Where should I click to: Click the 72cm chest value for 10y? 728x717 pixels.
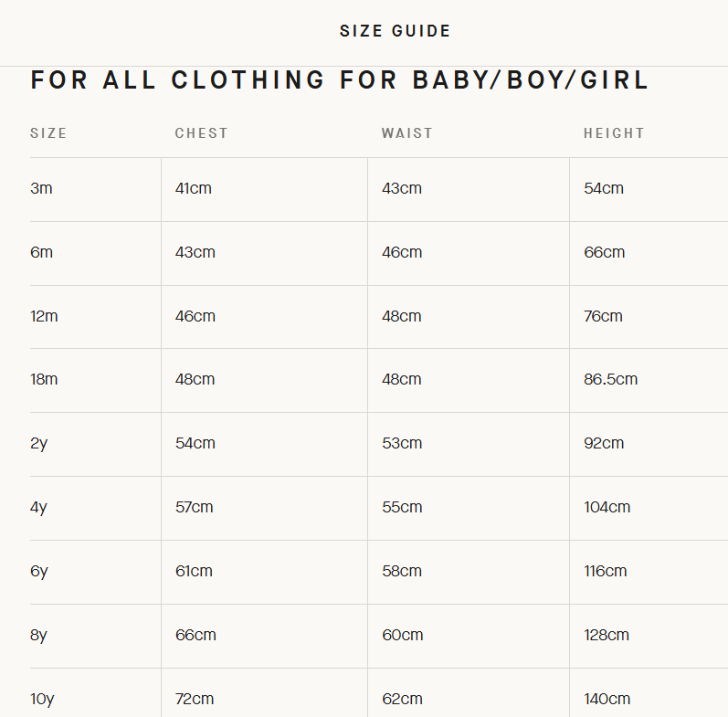click(x=195, y=699)
